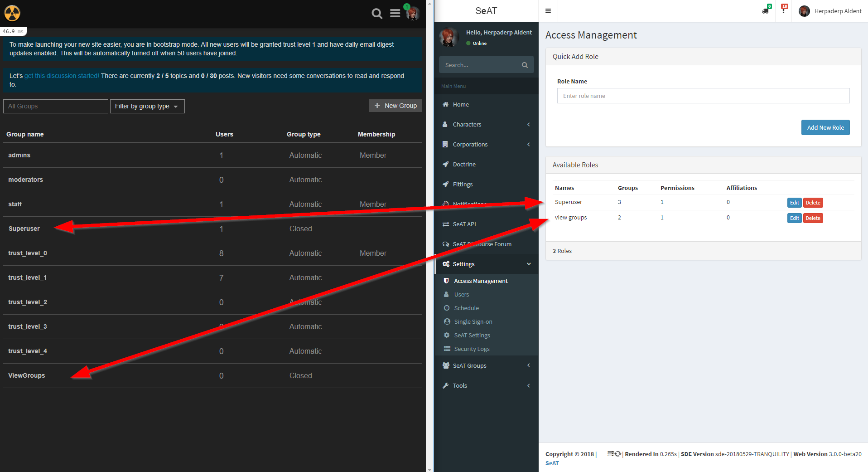The height and width of the screenshot is (472, 868).
Task: Open the Single Sign-on settings entry
Action: pyautogui.click(x=486, y=321)
